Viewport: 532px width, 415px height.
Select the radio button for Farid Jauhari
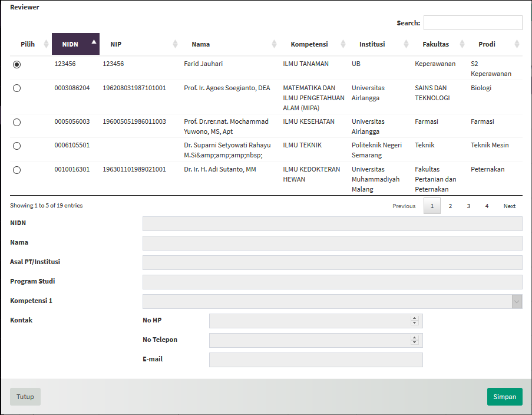tap(16, 64)
